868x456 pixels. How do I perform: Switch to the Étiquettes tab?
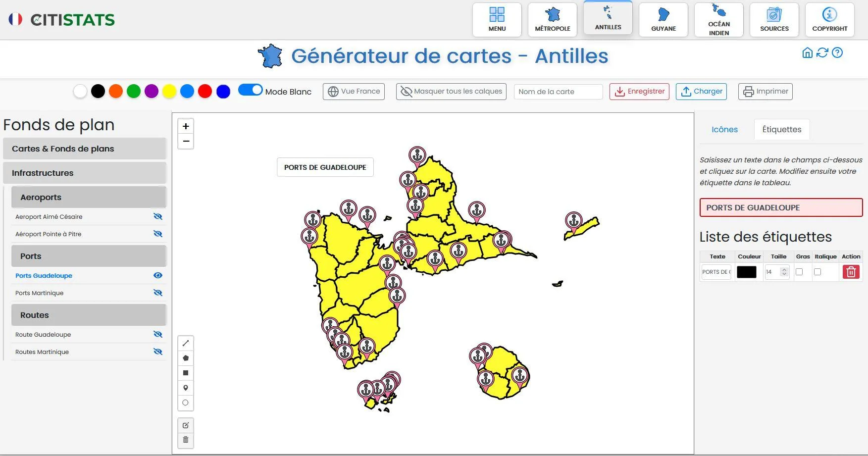[x=782, y=129]
